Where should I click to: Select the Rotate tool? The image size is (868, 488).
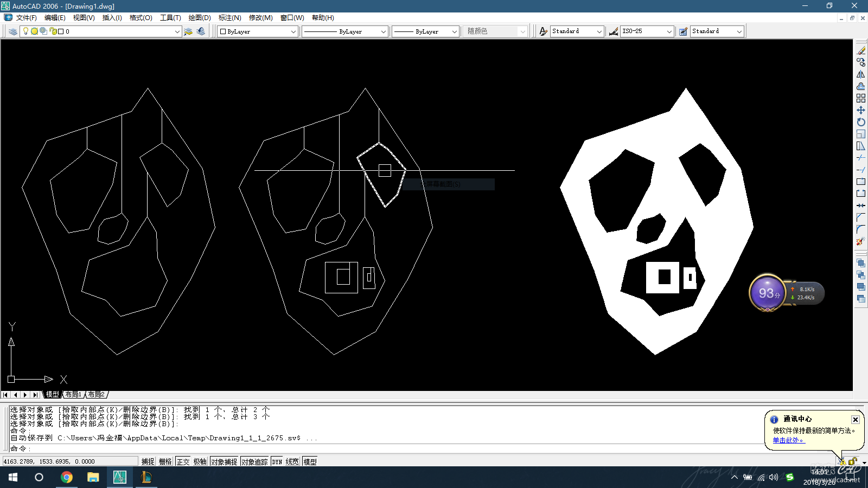pos(861,122)
